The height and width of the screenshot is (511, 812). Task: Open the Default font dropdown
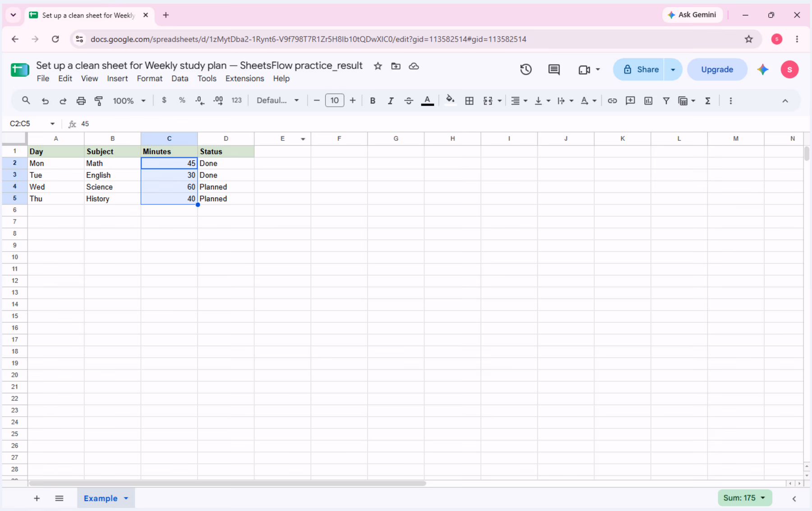tap(277, 100)
